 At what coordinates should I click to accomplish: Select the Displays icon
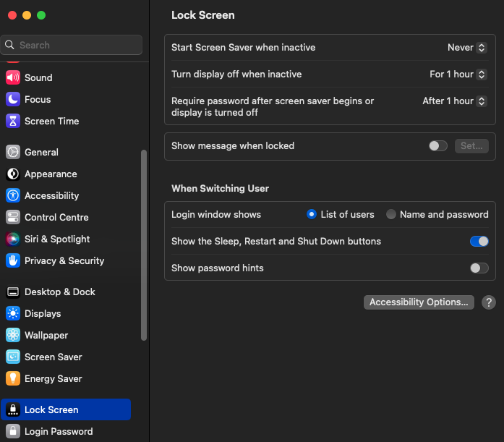(13, 313)
